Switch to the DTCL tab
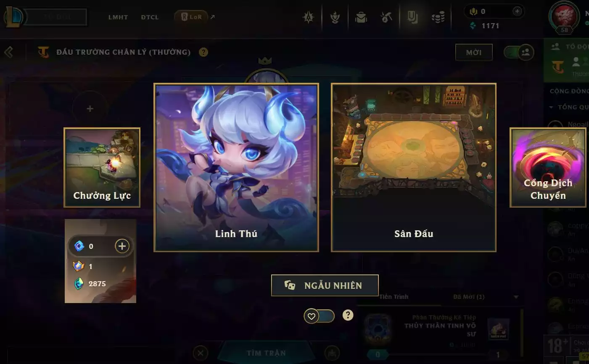This screenshot has width=589, height=364. [150, 17]
